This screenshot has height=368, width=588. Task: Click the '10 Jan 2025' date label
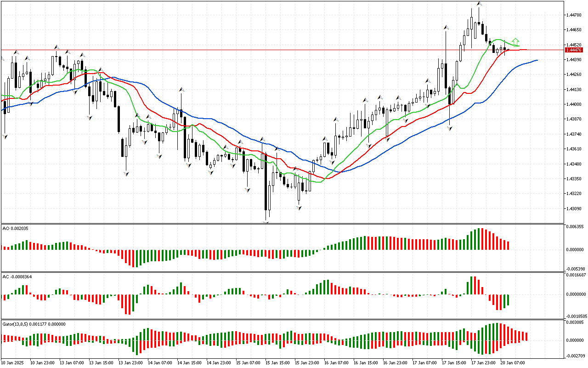pyautogui.click(x=13, y=363)
